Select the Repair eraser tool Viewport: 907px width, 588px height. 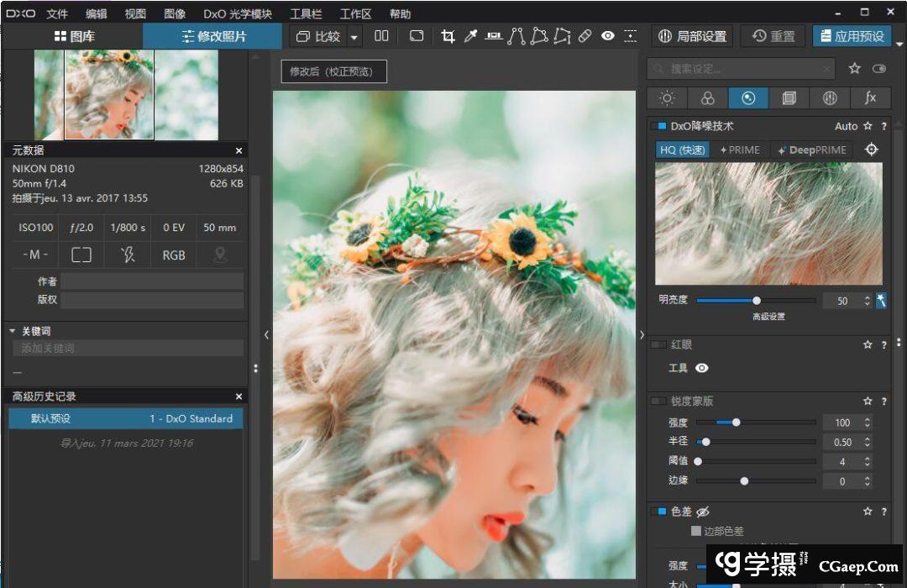[x=585, y=36]
